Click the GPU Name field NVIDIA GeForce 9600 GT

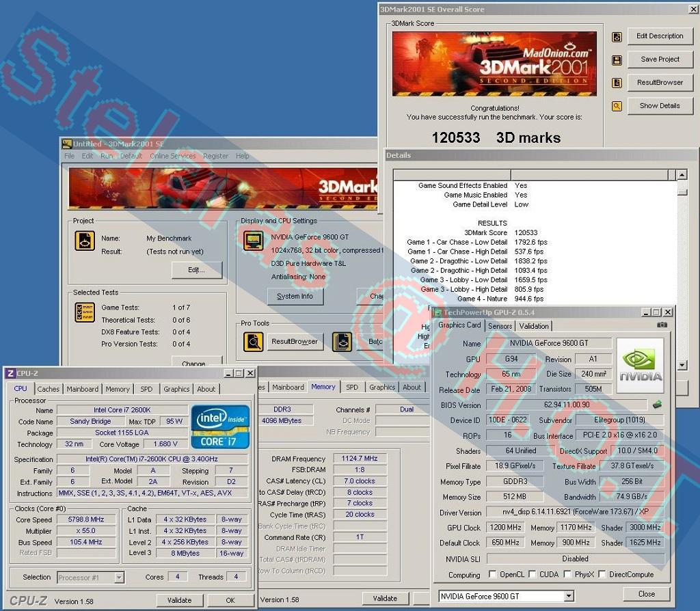(549, 343)
